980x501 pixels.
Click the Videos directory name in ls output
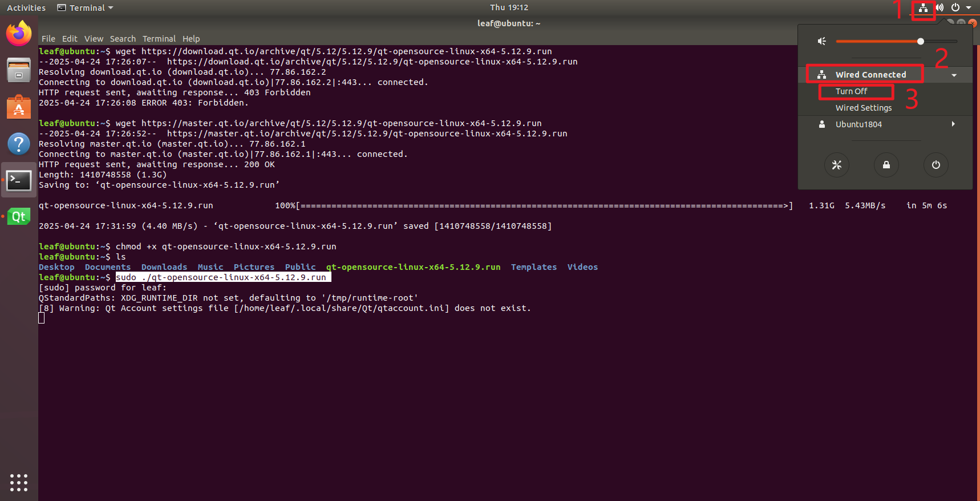tap(582, 267)
